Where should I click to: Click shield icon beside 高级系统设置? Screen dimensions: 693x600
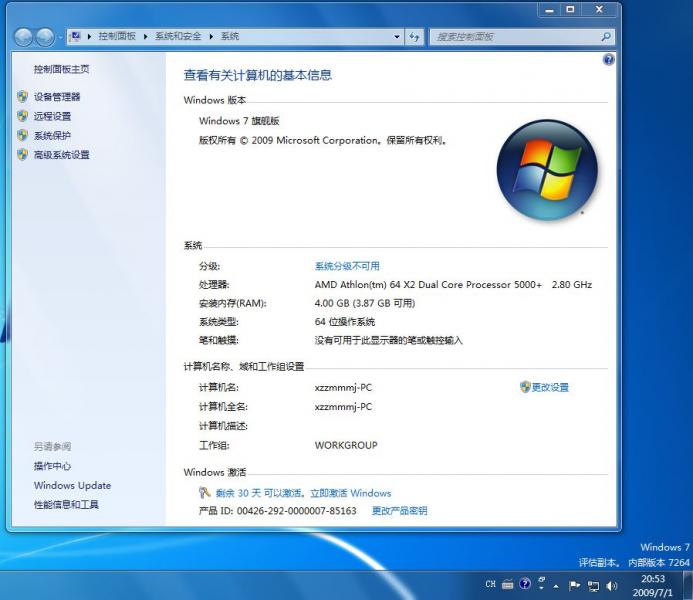pos(22,154)
